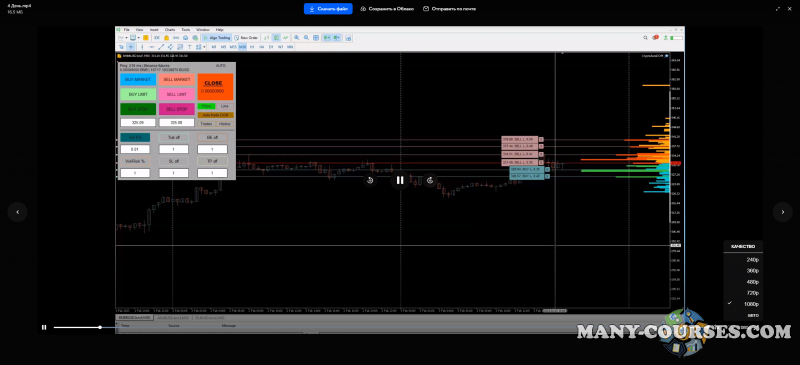Viewport: 800px width, 365px height.
Task: Pause the video with the center pause button
Action: pos(399,180)
